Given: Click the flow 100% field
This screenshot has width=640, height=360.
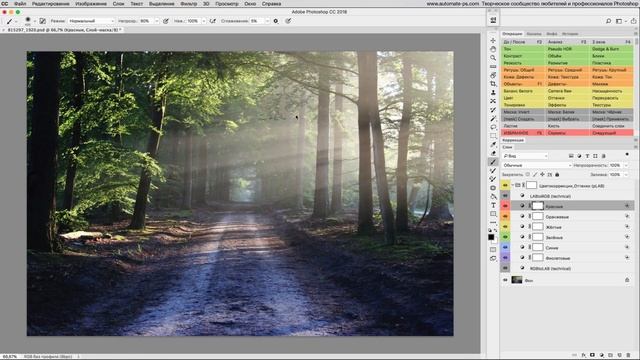Looking at the screenshot, I should tap(193, 21).
